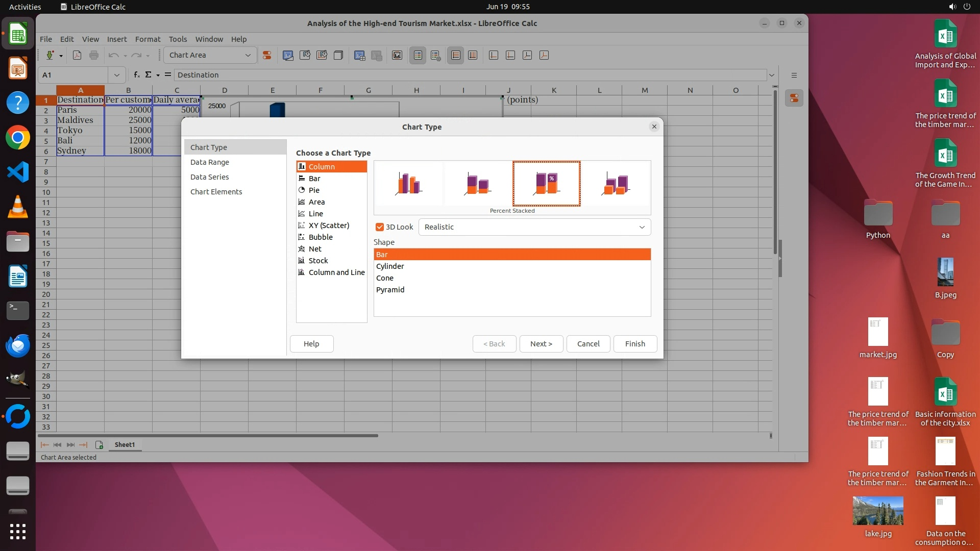The image size is (980, 551).
Task: Select the Pie chart type
Action: [x=314, y=190]
